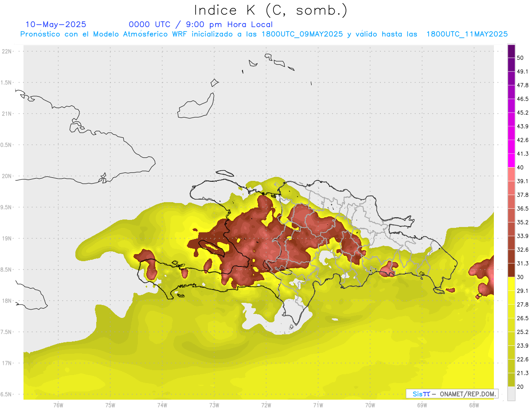The image size is (532, 411).
Task: Click the "26.5" color bar value
Action: 522,318
